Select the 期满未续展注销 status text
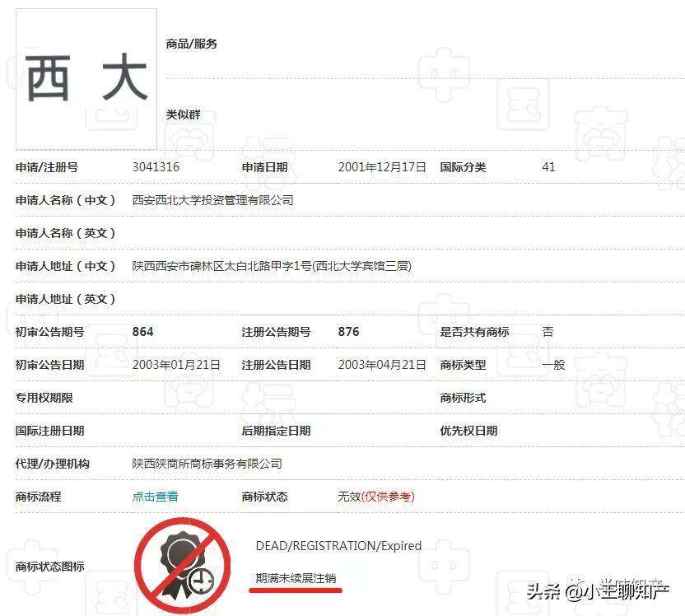The height and width of the screenshot is (616, 685). (296, 578)
